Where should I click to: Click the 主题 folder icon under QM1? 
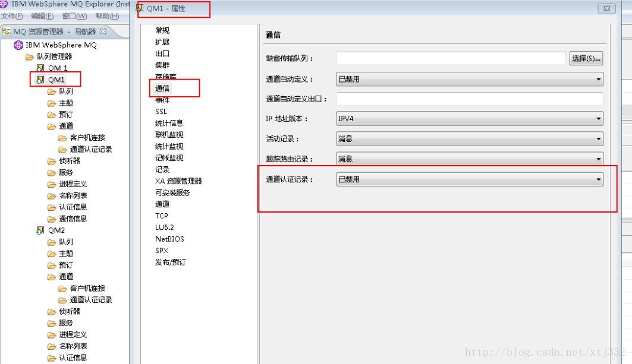(52, 103)
